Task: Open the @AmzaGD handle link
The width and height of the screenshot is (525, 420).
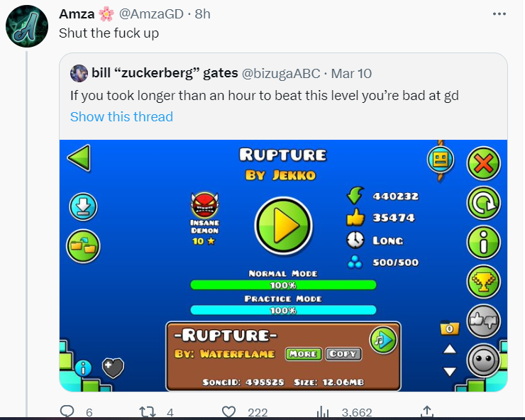Action: [151, 13]
